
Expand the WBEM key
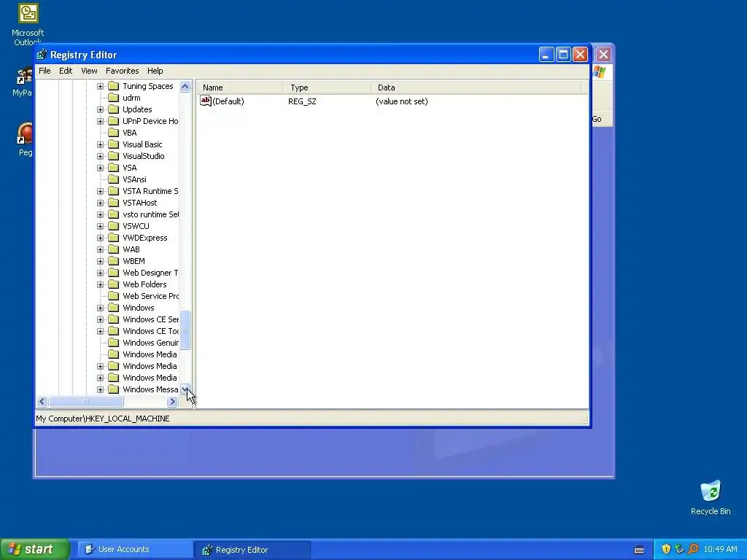(x=100, y=262)
